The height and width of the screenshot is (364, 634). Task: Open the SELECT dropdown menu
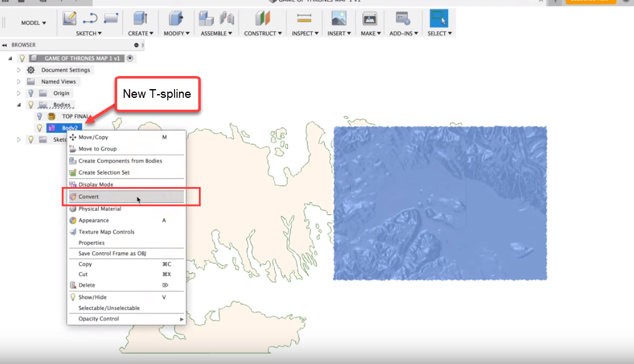tap(439, 33)
